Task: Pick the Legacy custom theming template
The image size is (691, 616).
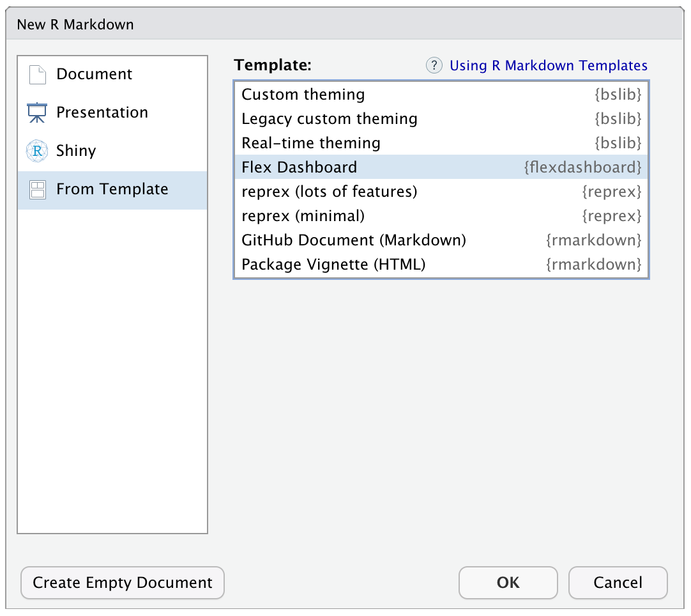Action: click(x=441, y=119)
